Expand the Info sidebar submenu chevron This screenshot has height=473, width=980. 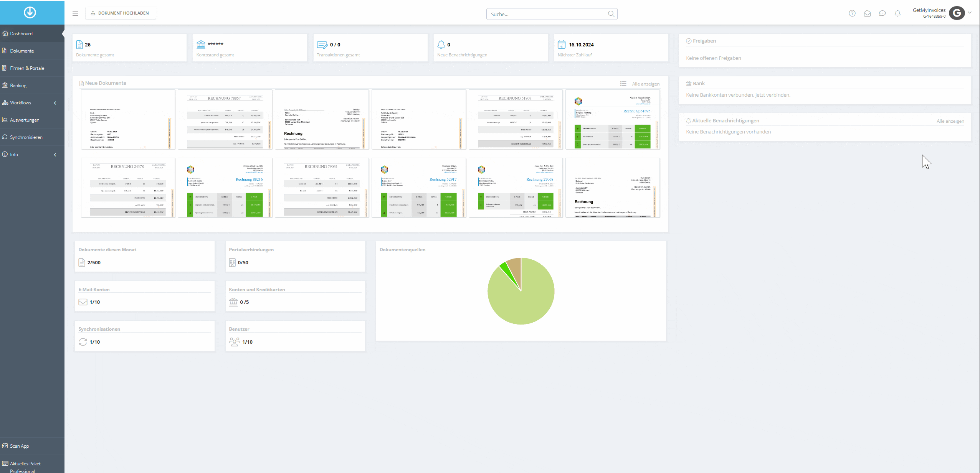point(55,155)
